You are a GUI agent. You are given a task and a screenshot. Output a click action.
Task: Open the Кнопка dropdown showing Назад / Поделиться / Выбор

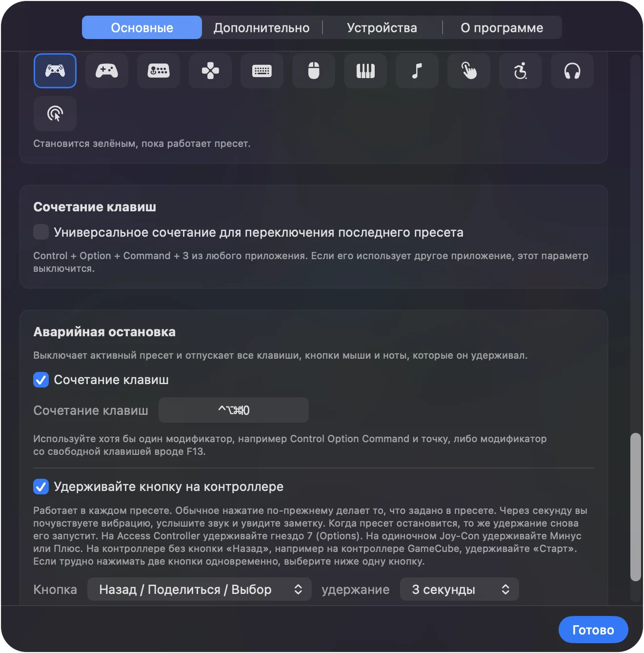tap(200, 590)
